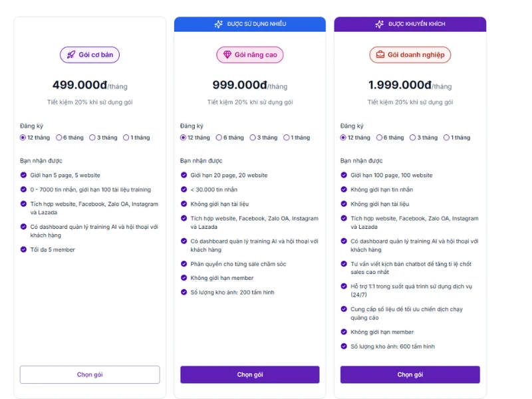Click check icon beside < 30.000 tin nhắn
Viewport: 532px width, 399px height.
(x=184, y=190)
